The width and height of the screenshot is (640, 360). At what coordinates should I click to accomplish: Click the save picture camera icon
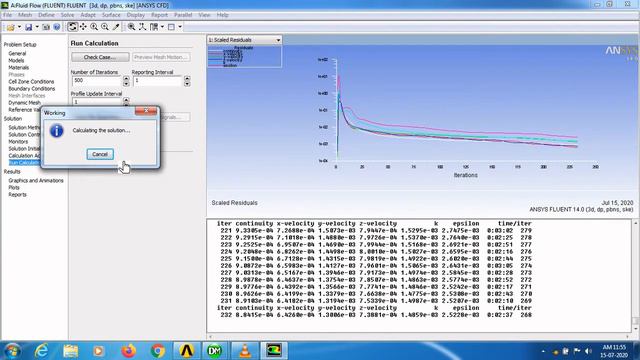click(x=46, y=27)
